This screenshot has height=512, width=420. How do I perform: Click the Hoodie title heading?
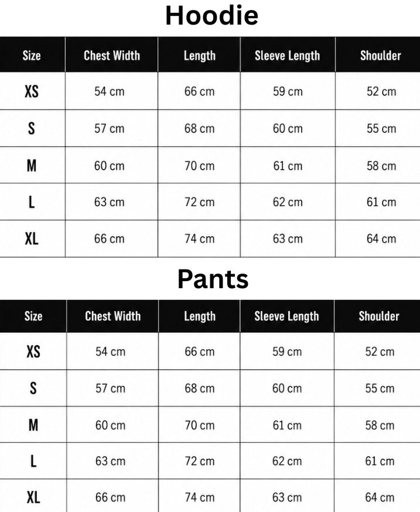pyautogui.click(x=211, y=16)
